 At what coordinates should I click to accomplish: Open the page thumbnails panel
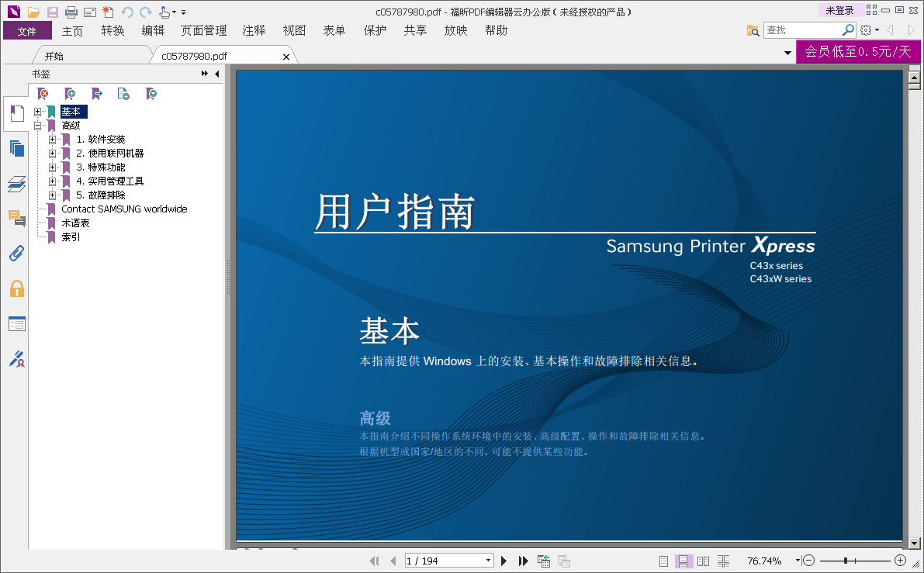pyautogui.click(x=16, y=148)
